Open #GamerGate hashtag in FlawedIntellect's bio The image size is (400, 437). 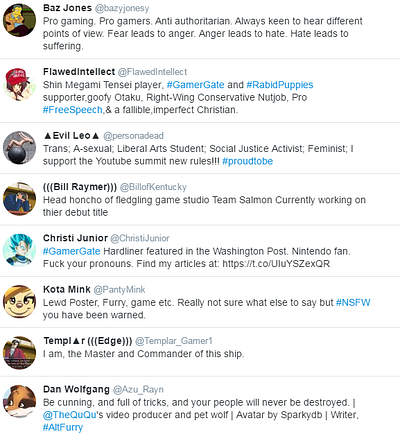pos(195,85)
